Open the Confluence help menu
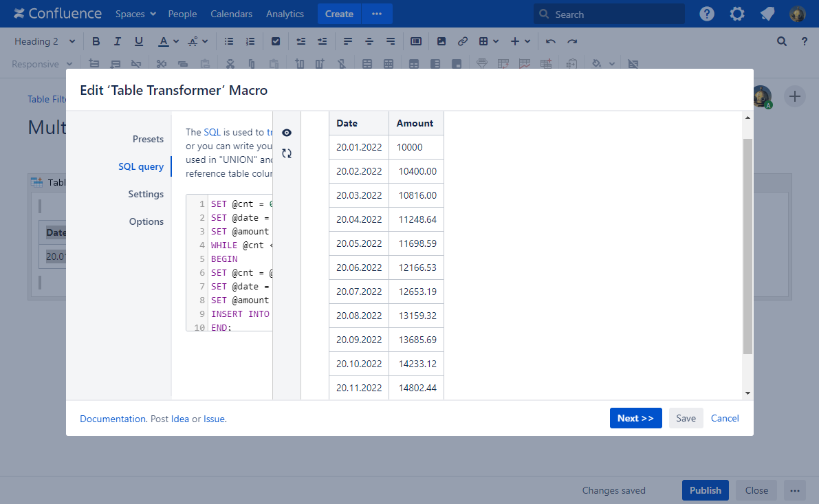The image size is (819, 504). pyautogui.click(x=707, y=14)
